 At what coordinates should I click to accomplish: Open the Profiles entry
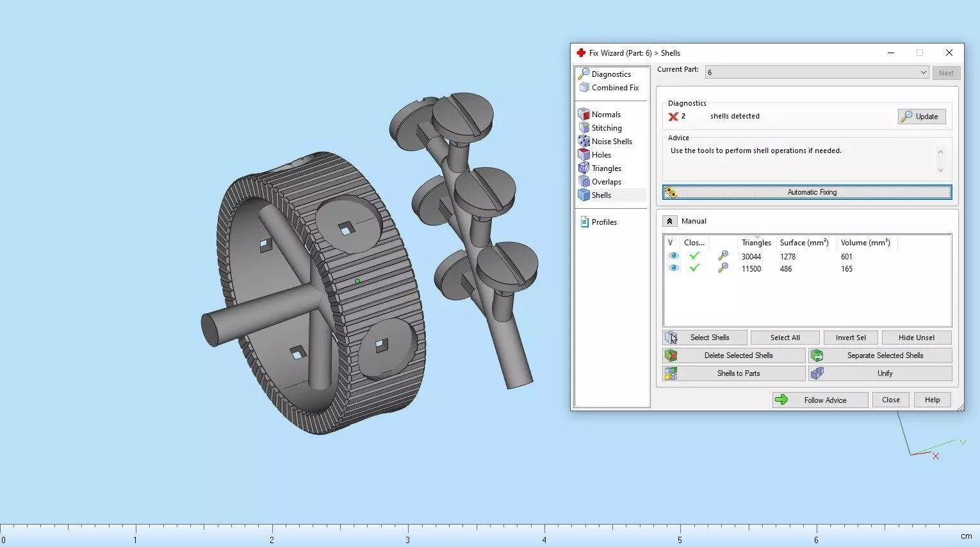(604, 222)
